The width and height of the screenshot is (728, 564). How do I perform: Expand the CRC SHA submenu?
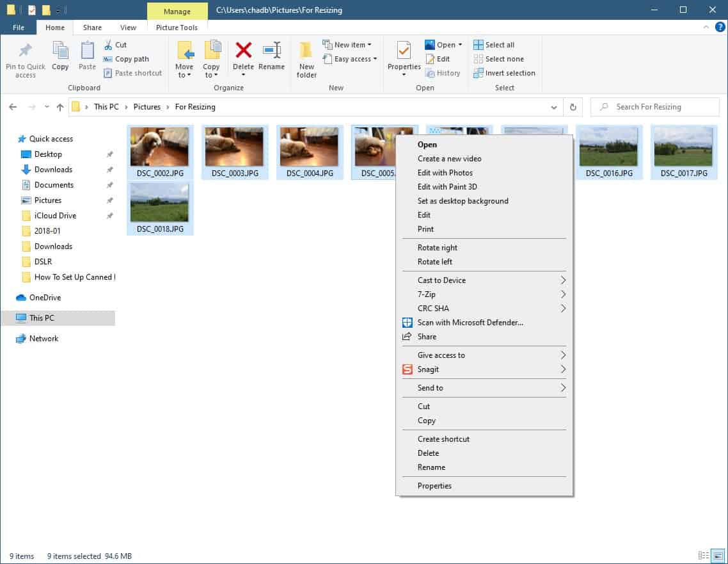(484, 309)
